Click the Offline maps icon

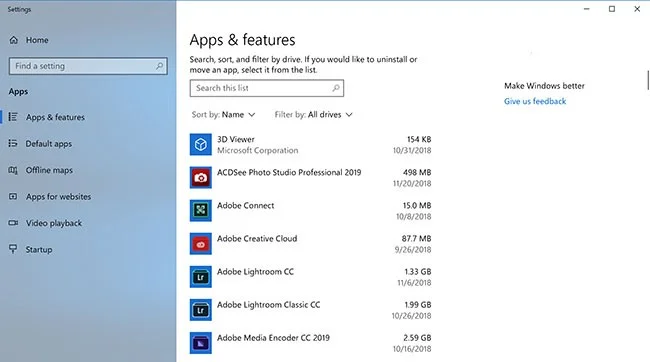pos(13,170)
